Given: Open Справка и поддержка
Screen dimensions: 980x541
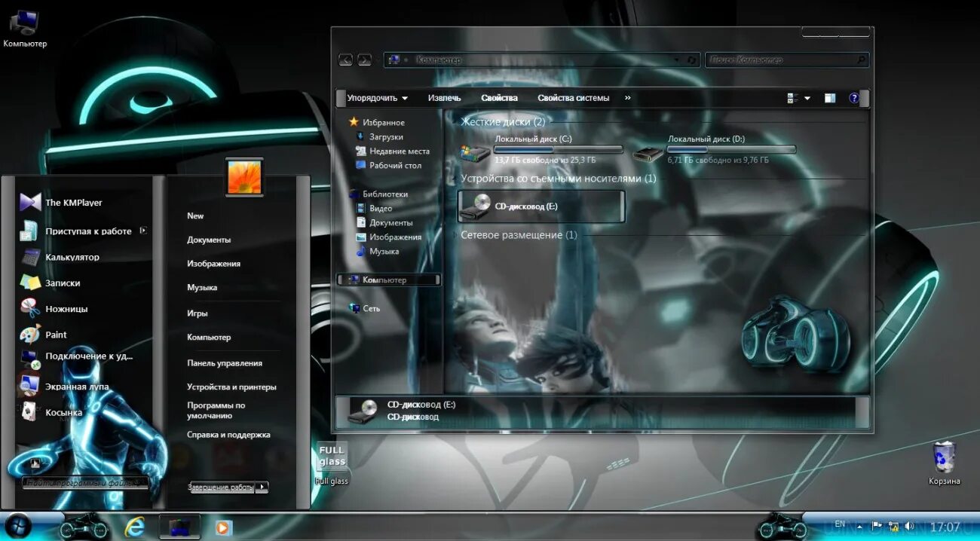Looking at the screenshot, I should 228,435.
